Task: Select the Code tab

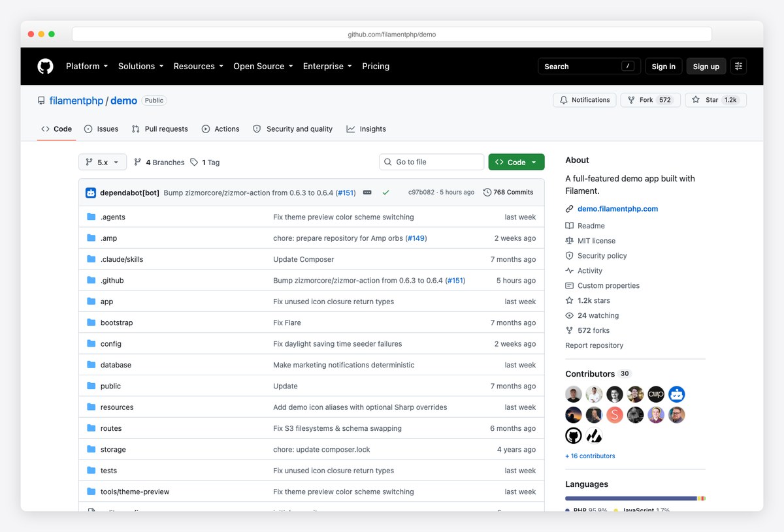Action: click(x=57, y=129)
